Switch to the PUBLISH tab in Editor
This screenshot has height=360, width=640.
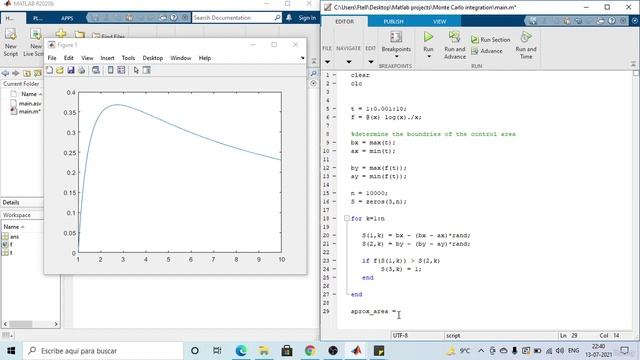pos(393,22)
